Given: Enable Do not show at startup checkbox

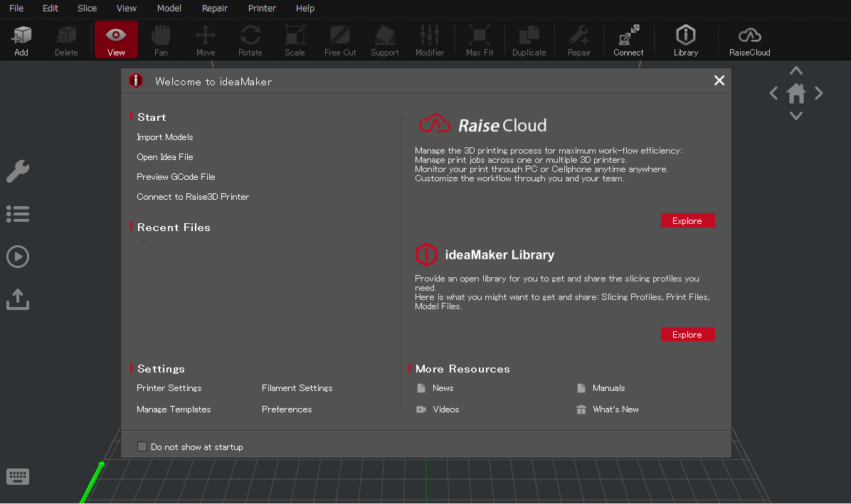Looking at the screenshot, I should point(142,446).
